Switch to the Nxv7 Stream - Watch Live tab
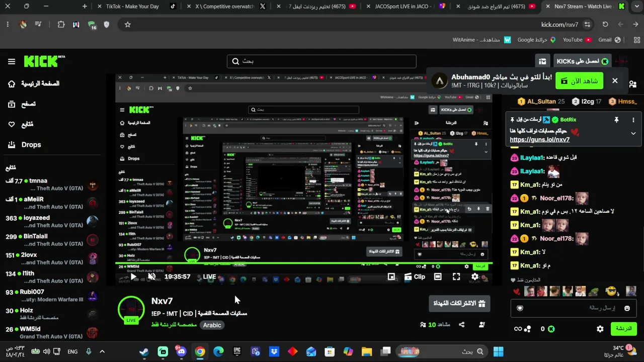The height and width of the screenshot is (362, 644). (584, 7)
